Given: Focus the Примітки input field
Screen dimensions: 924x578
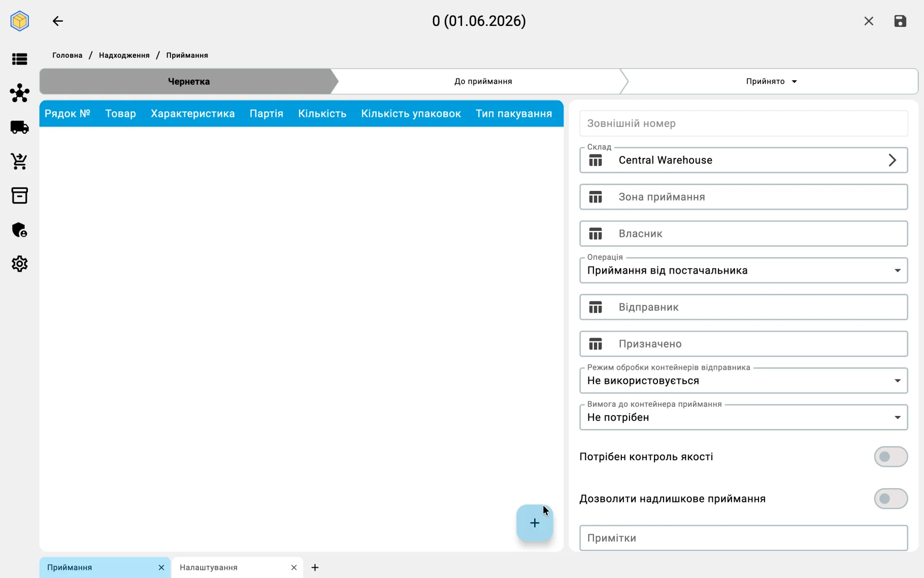Looking at the screenshot, I should tap(744, 538).
